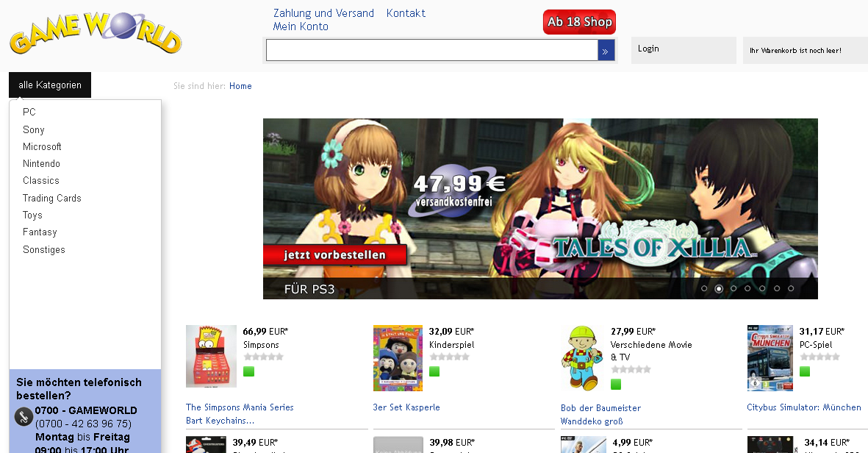Click green availability square under PC-Spiel
This screenshot has width=868, height=453.
(805, 371)
